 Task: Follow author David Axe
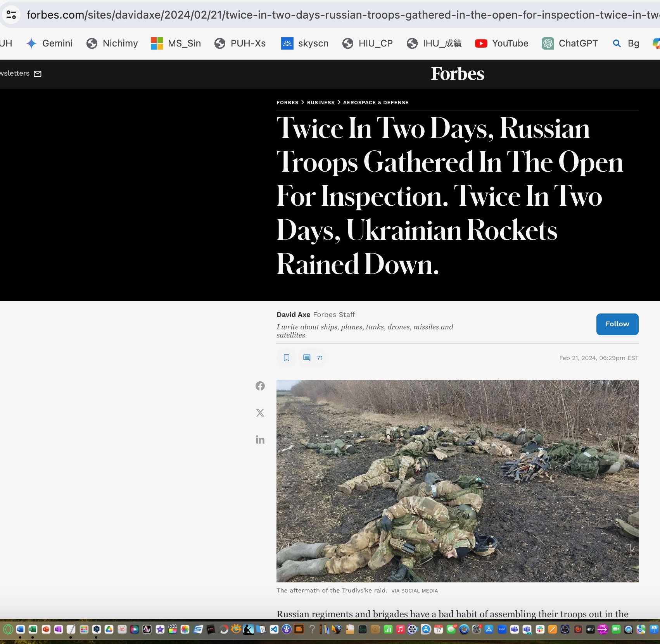tap(617, 324)
